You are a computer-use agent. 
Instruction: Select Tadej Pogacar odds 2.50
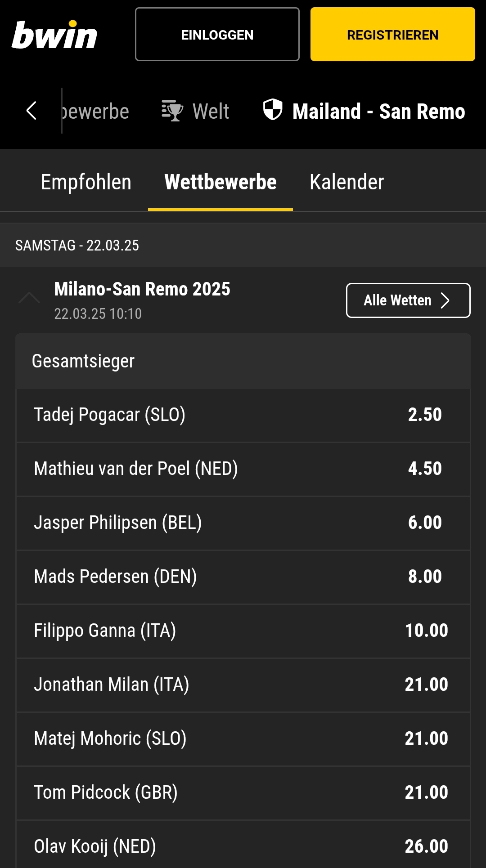pos(424,415)
